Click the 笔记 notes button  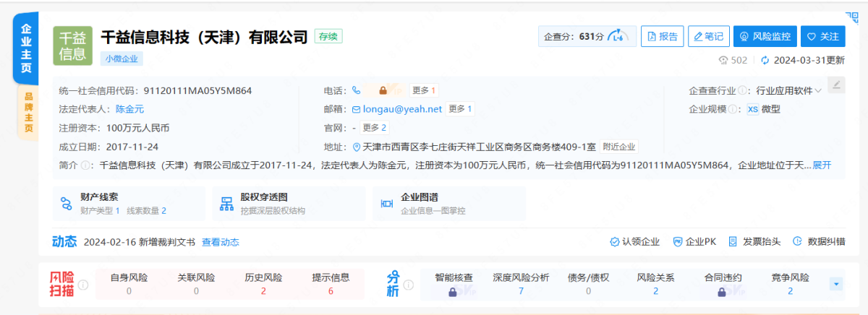point(709,36)
